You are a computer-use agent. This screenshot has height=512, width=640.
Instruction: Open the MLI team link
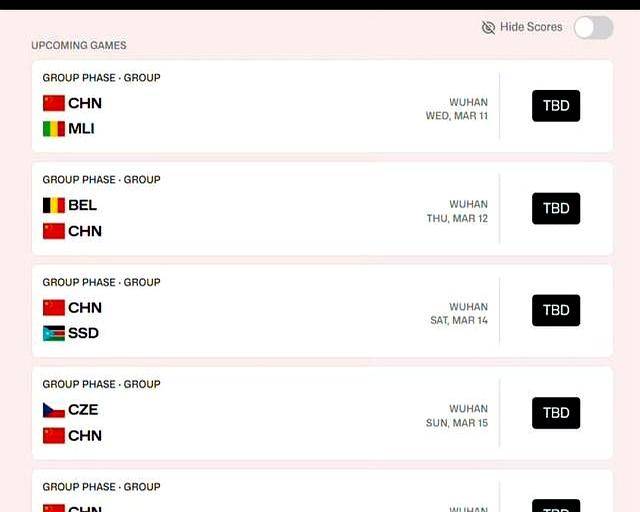coord(81,129)
